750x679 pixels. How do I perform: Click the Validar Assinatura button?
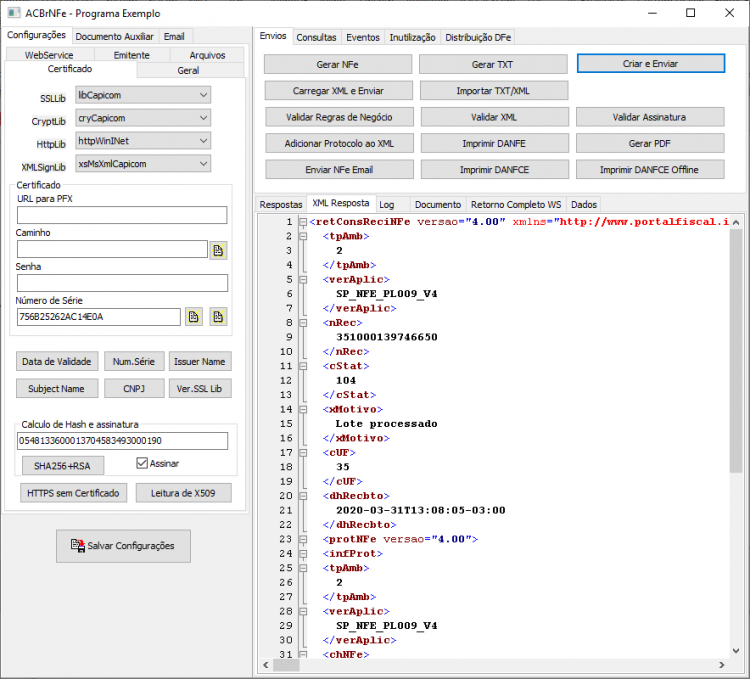pyautogui.click(x=650, y=117)
